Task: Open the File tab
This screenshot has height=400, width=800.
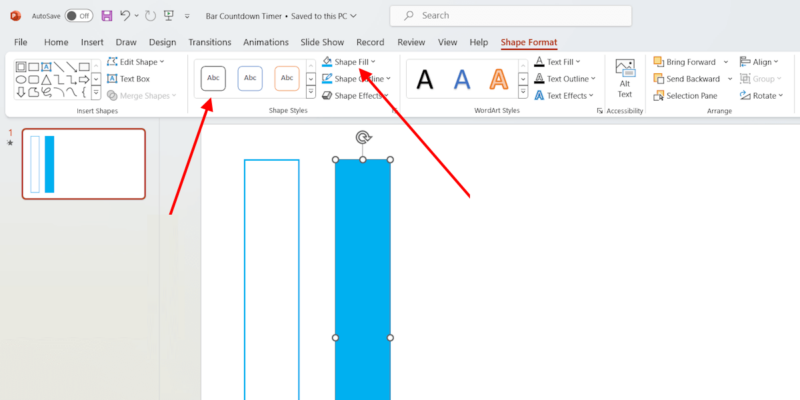Action: pyautogui.click(x=21, y=42)
